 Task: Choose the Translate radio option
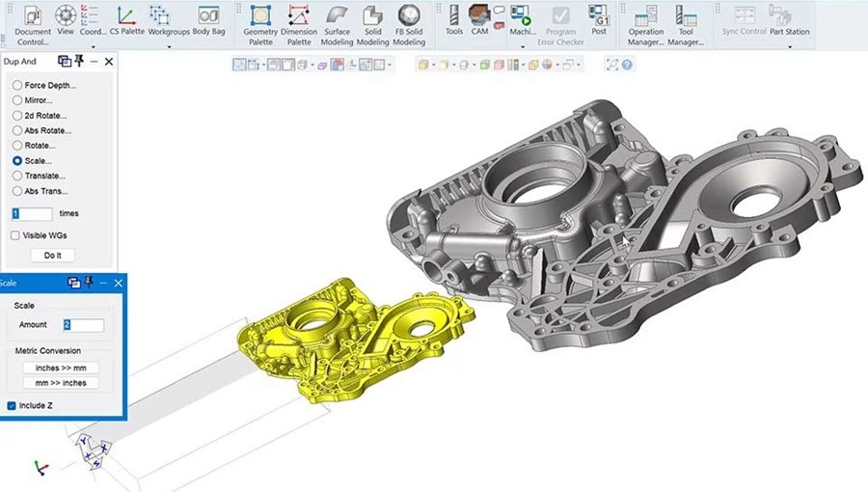[17, 176]
